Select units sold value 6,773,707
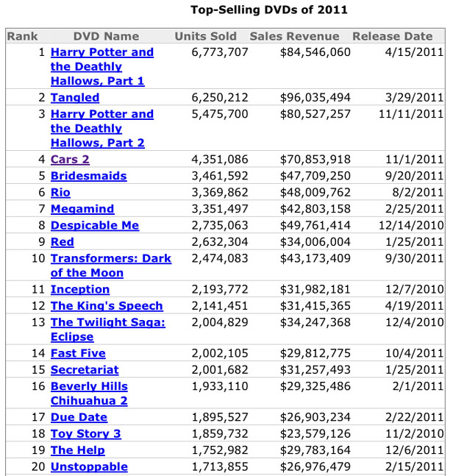Image resolution: width=453 pixels, height=476 pixels. click(220, 52)
